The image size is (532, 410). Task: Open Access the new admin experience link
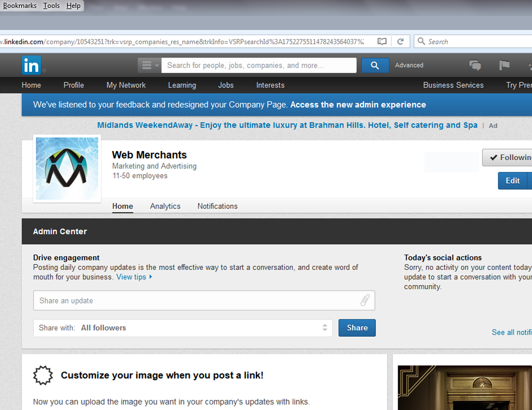click(358, 105)
